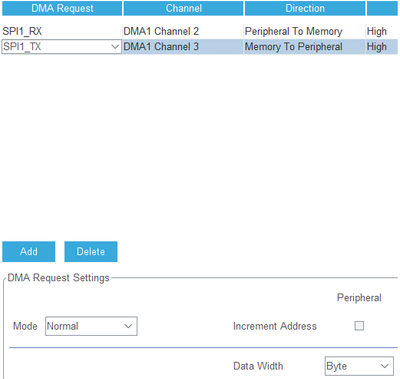Click the Increment Address label
Image resolution: width=400 pixels, height=379 pixels.
pyautogui.click(x=275, y=326)
